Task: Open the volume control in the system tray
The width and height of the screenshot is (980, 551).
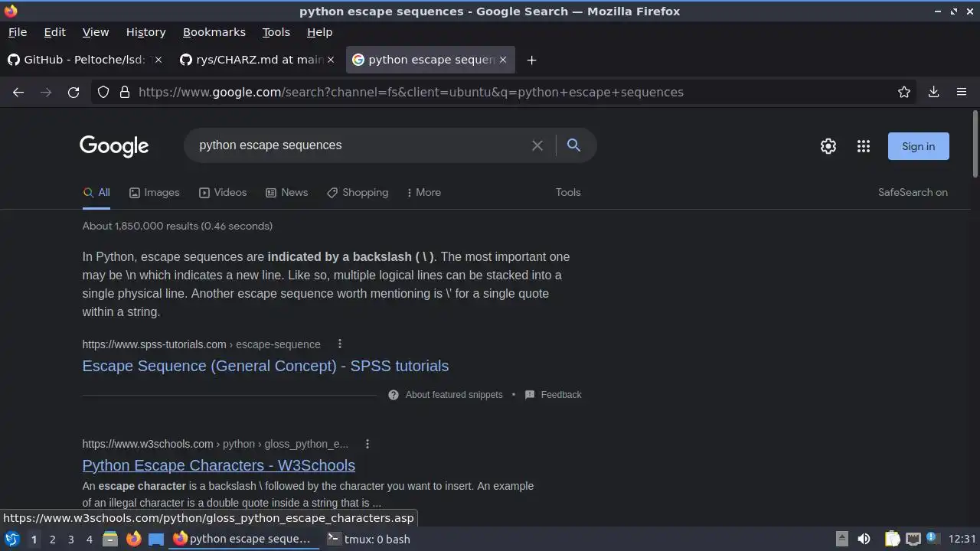Action: point(864,539)
